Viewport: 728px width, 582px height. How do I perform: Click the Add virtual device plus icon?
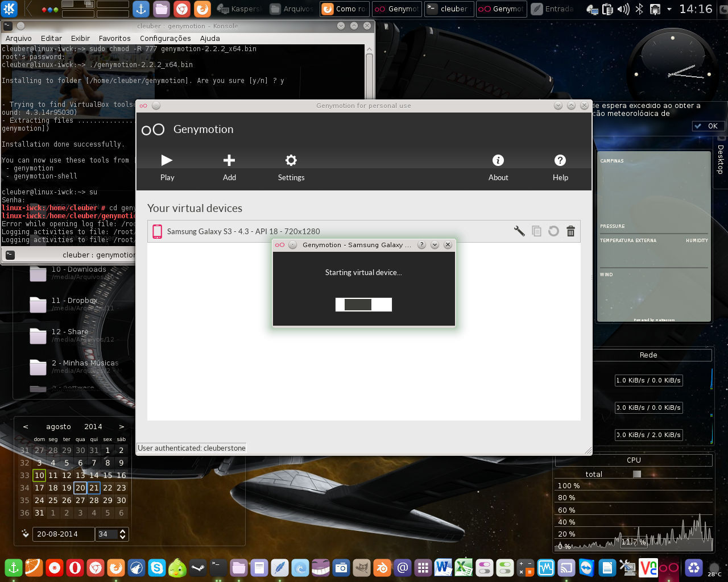[x=229, y=161]
